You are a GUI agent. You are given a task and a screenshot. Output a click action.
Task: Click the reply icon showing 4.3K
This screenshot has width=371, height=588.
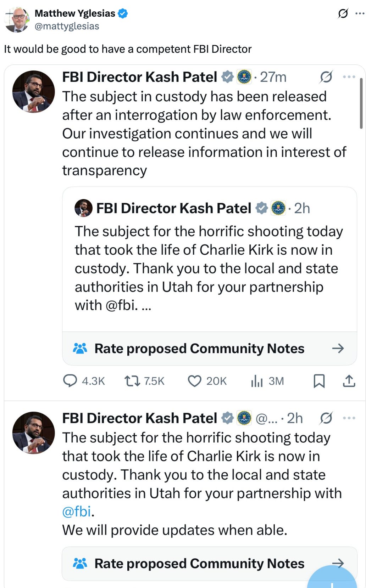click(x=70, y=381)
